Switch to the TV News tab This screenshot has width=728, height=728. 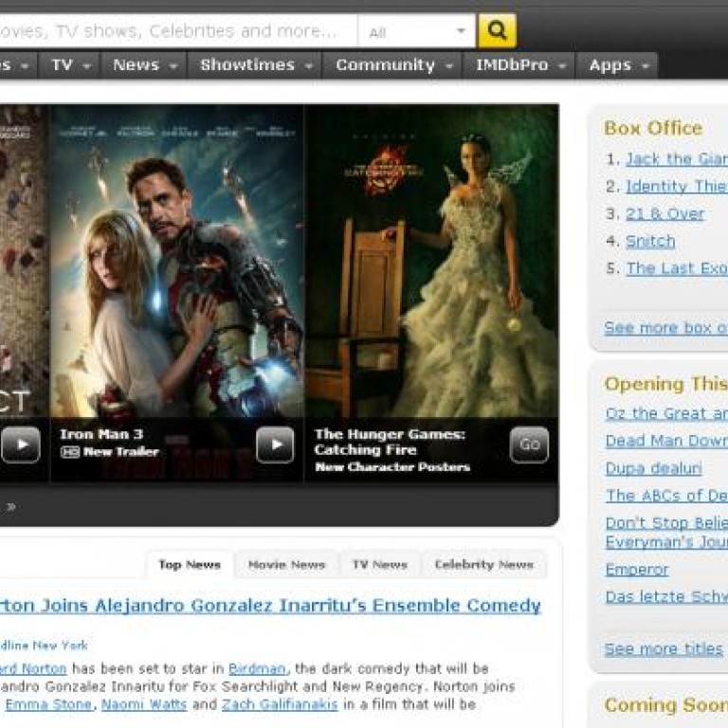[x=380, y=565]
